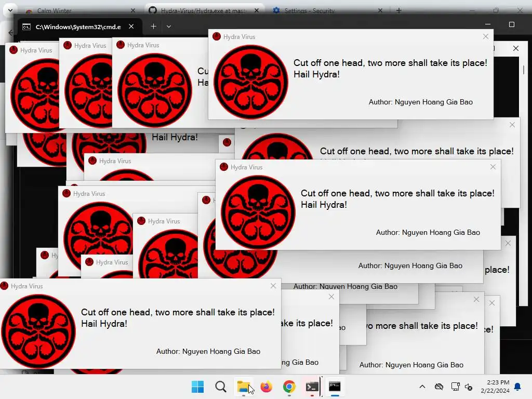
Task: Close the bottom-left Hydra Virus dialog
Action: click(273, 286)
